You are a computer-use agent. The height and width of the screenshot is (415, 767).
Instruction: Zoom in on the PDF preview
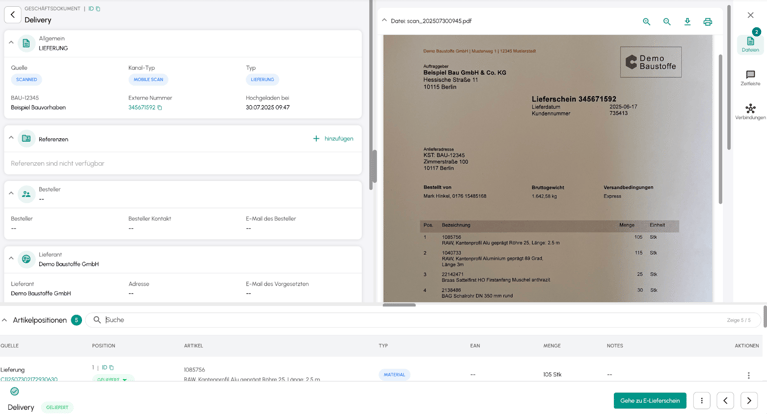667,21
